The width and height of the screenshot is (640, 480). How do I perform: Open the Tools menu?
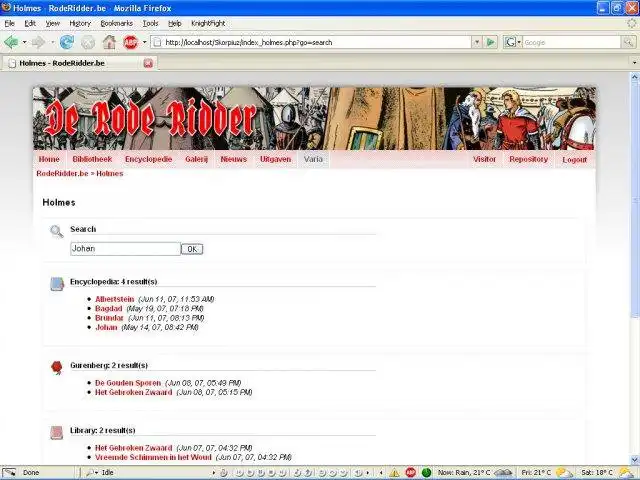tap(150, 23)
